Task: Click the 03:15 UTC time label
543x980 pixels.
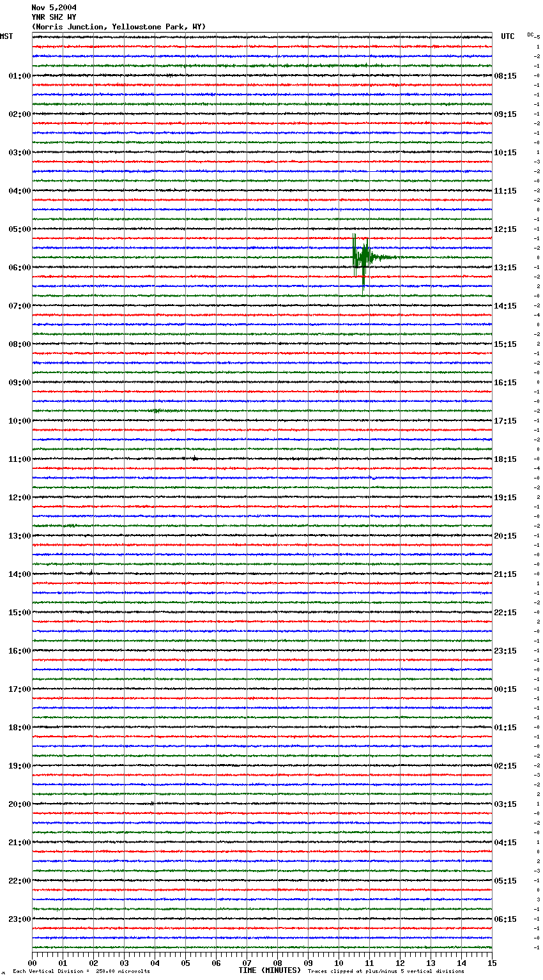Action: pyautogui.click(x=505, y=804)
